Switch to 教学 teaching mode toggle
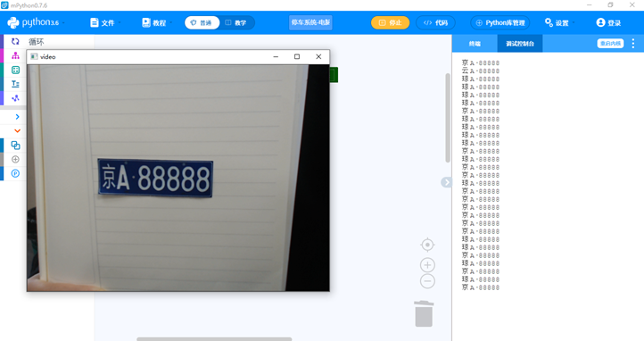Image resolution: width=644 pixels, height=341 pixels. click(236, 22)
